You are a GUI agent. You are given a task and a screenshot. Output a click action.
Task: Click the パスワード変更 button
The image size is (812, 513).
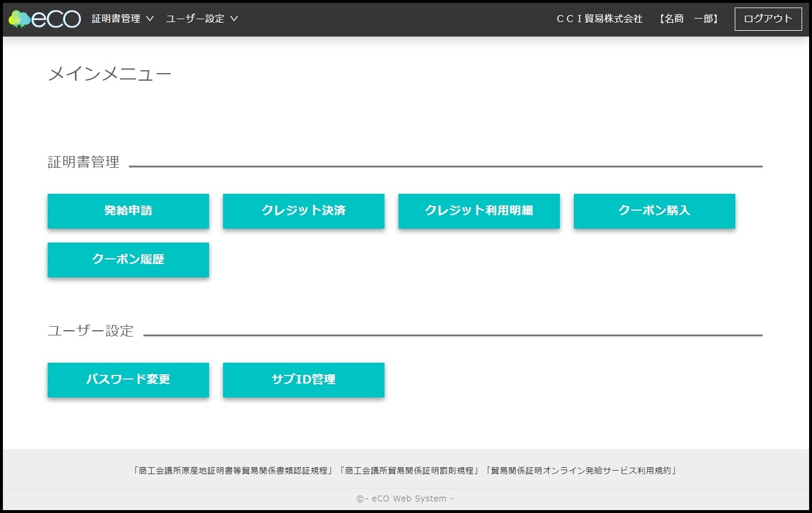(128, 380)
